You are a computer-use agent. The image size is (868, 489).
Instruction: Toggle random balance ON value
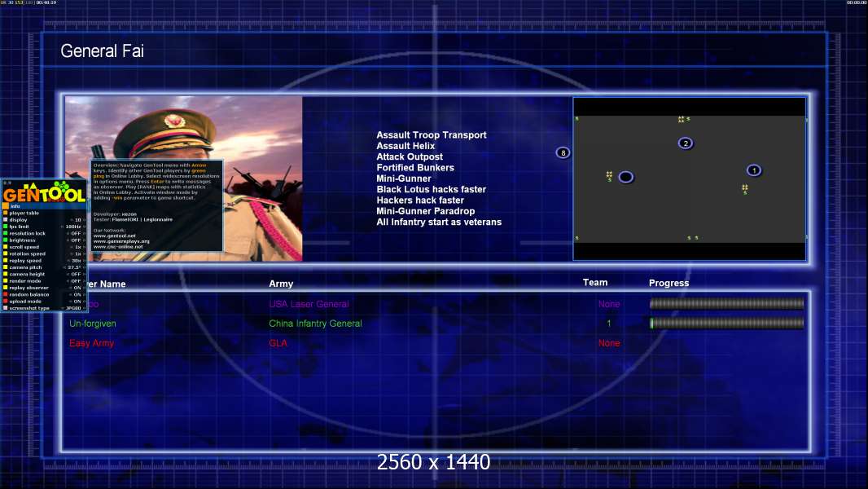(77, 294)
